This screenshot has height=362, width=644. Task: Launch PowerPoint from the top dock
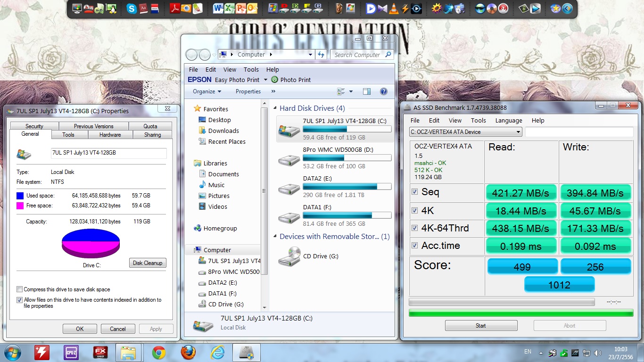tap(241, 8)
